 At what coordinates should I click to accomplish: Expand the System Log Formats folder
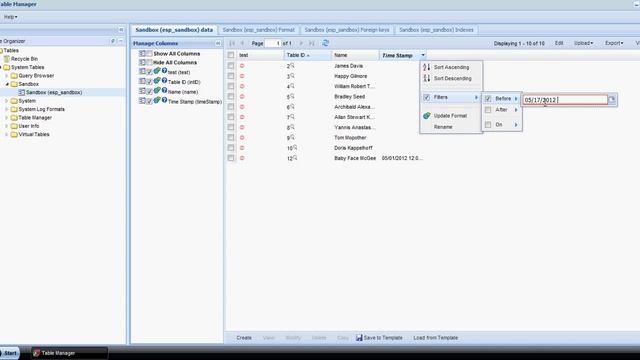(7, 109)
